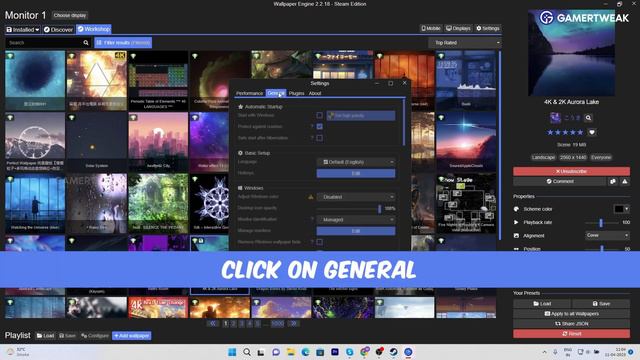The width and height of the screenshot is (640, 360).
Task: Show hidden system tray icons chevron
Action: coord(544,352)
